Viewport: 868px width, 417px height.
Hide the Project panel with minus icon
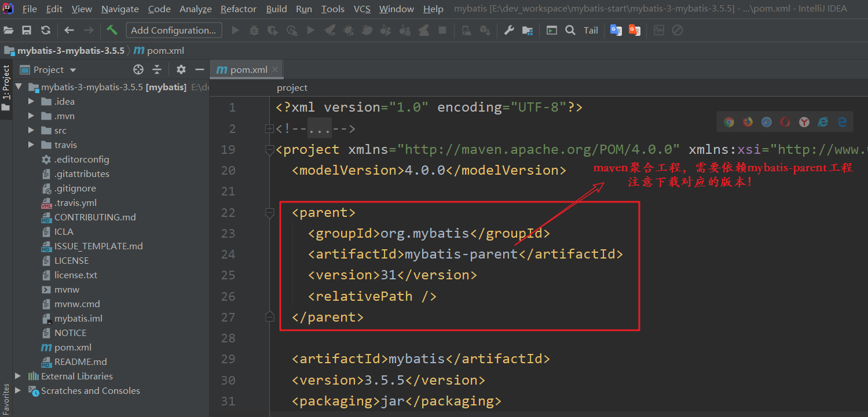(x=200, y=69)
